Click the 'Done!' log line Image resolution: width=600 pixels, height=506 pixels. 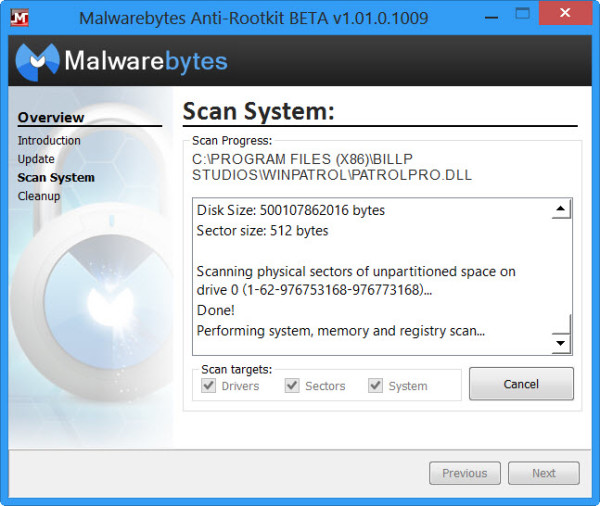(x=215, y=310)
